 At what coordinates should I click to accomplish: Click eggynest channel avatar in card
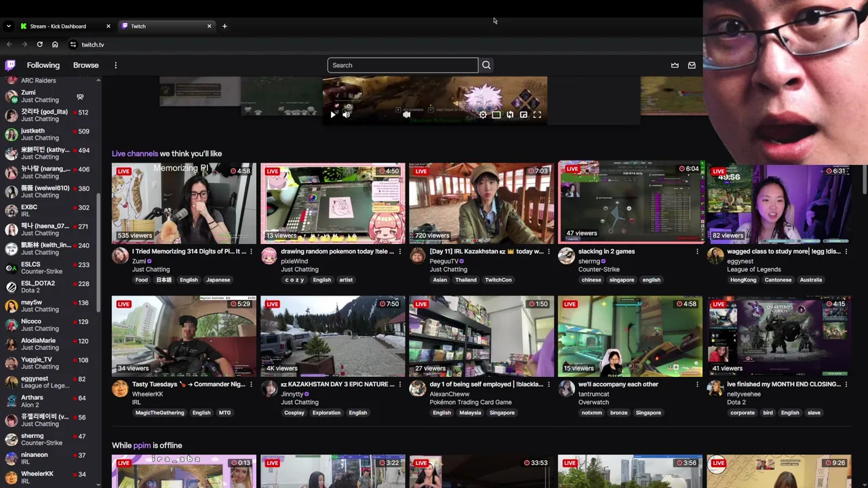715,256
